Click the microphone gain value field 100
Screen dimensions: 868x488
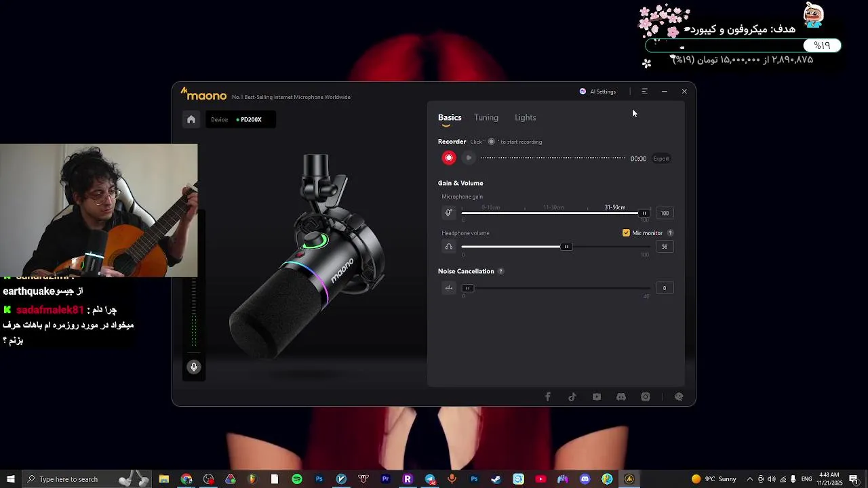665,213
